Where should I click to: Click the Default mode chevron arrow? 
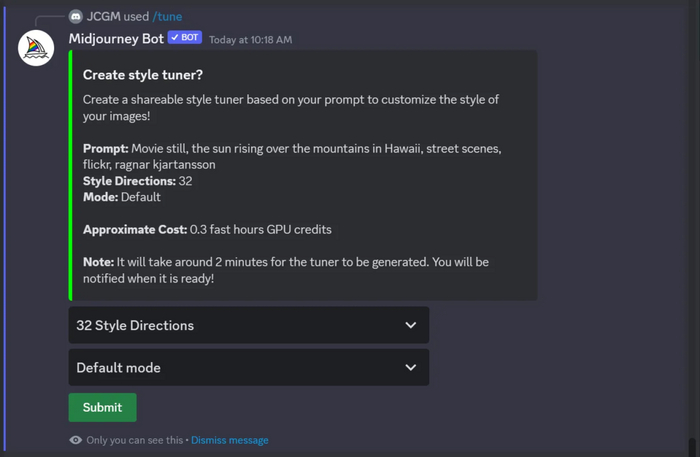click(410, 367)
